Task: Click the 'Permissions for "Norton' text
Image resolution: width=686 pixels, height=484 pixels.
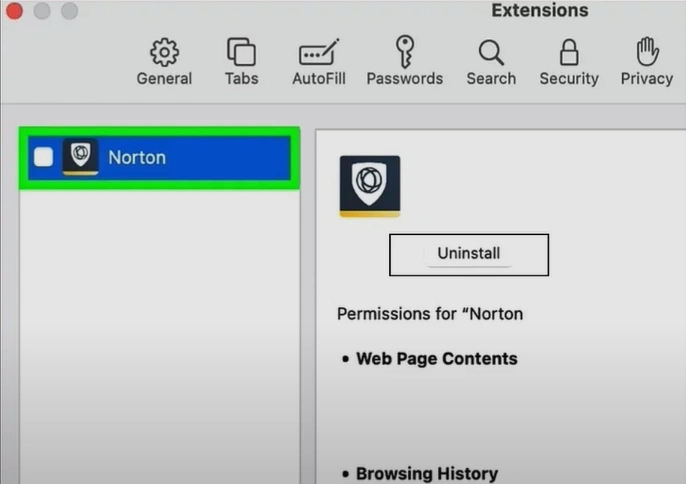Action: [x=430, y=314]
